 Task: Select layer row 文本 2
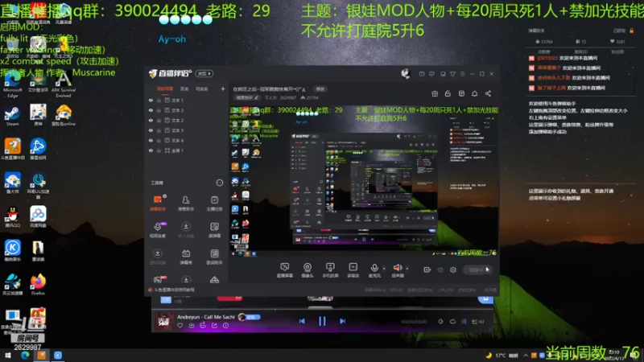(186, 120)
